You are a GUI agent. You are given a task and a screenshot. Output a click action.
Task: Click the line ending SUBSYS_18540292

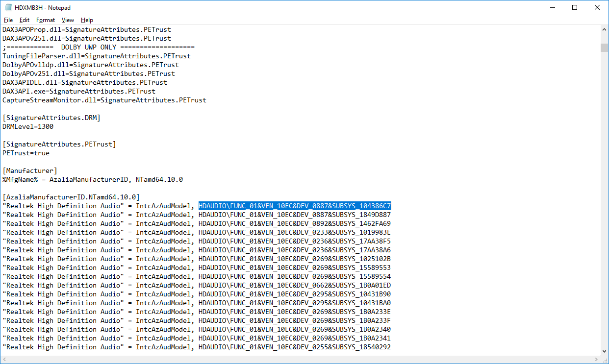tap(197, 347)
